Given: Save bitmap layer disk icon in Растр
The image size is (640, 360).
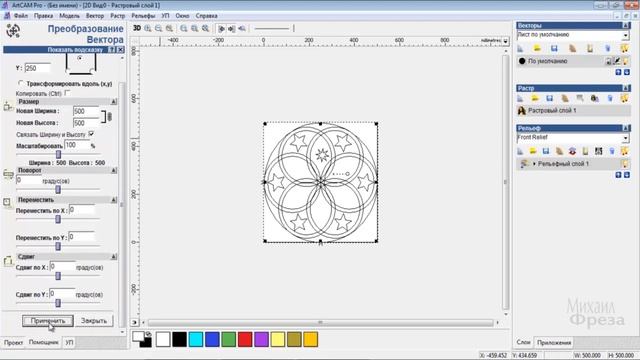Looking at the screenshot, I should point(549,98).
